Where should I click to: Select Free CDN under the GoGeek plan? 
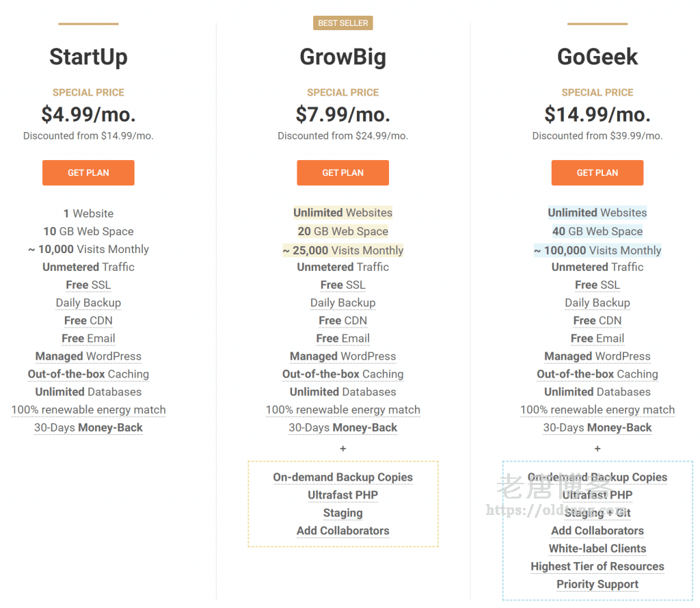pos(597,321)
